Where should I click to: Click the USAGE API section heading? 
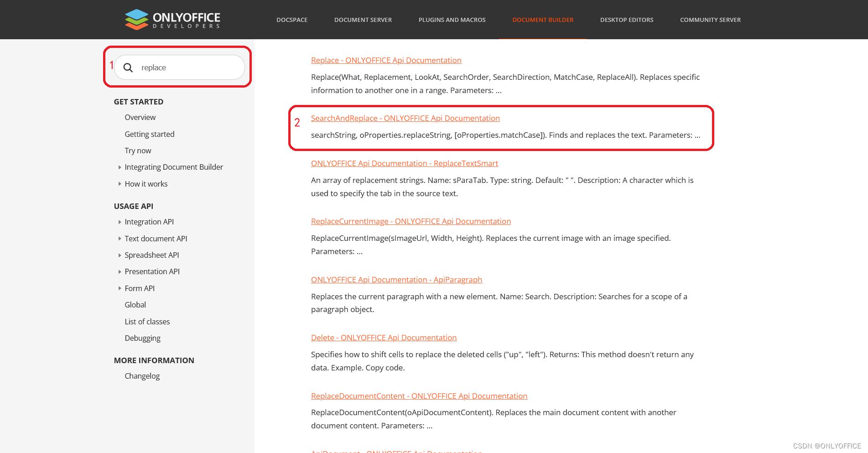tap(134, 206)
